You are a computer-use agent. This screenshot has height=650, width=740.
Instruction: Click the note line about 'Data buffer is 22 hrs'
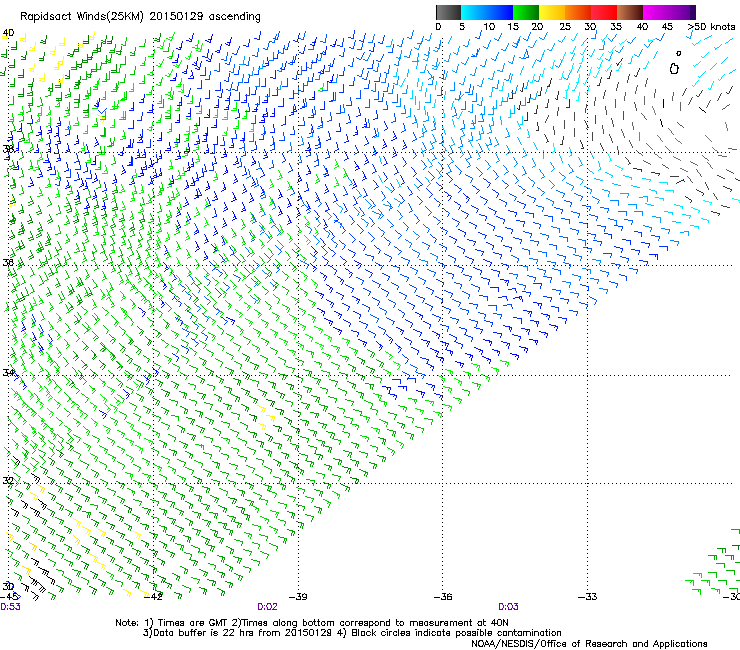click(352, 633)
